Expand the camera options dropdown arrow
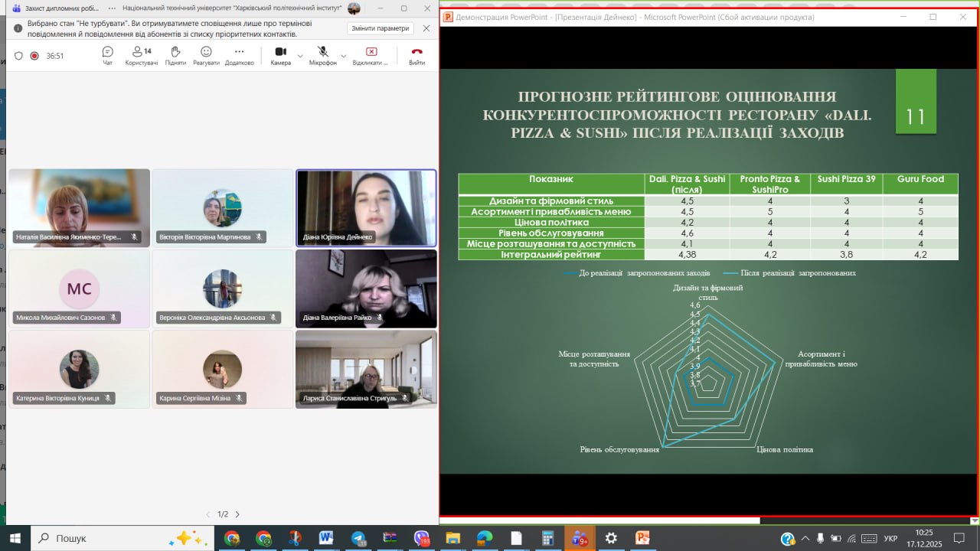The image size is (980, 551). (x=300, y=56)
